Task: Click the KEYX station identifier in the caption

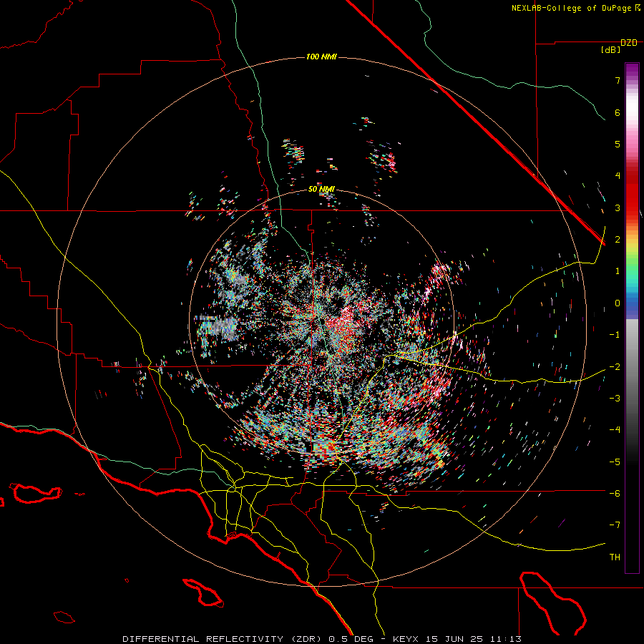Action: [x=406, y=639]
